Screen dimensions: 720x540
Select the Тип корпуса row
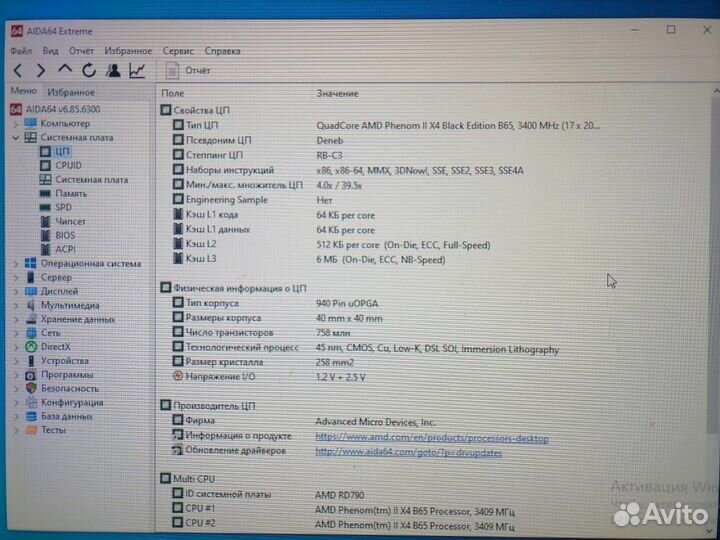point(275,304)
